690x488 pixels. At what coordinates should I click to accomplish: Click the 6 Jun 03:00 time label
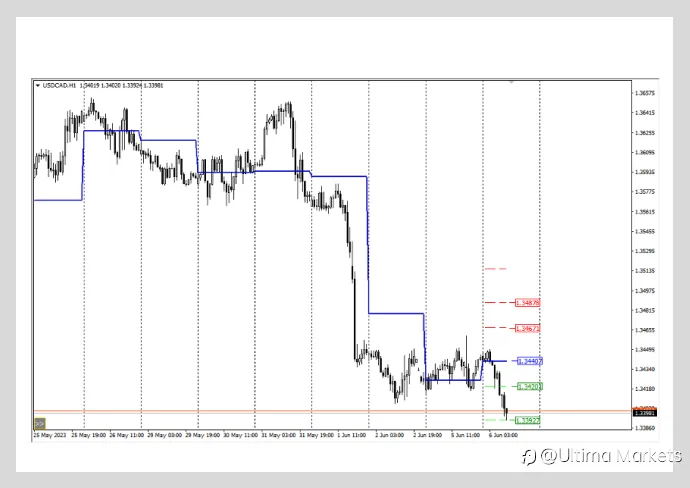point(503,435)
